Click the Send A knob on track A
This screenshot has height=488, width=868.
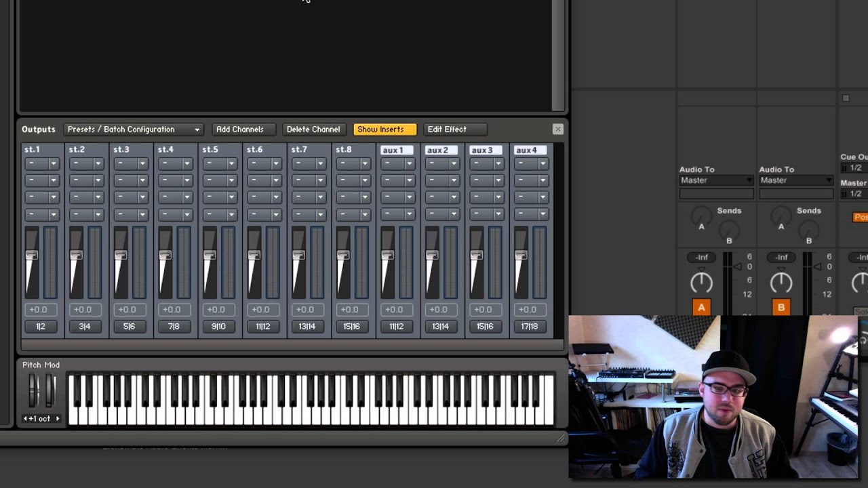(701, 217)
